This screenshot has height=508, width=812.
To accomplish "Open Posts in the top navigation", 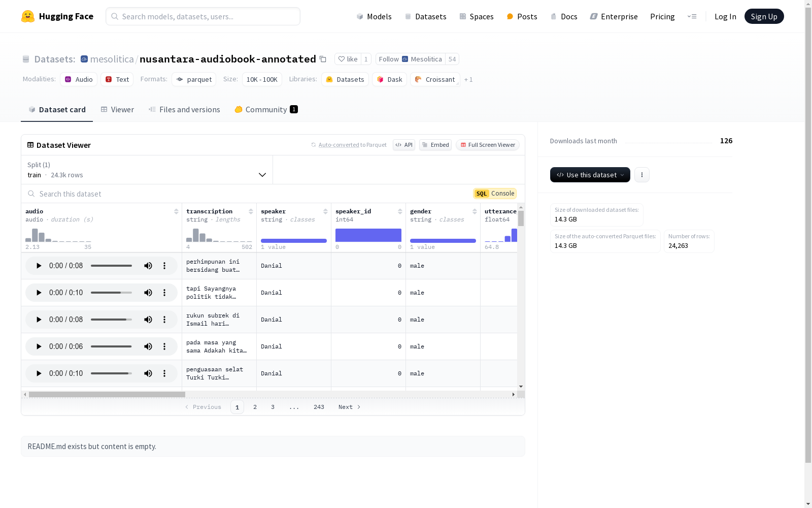I will pos(522,16).
